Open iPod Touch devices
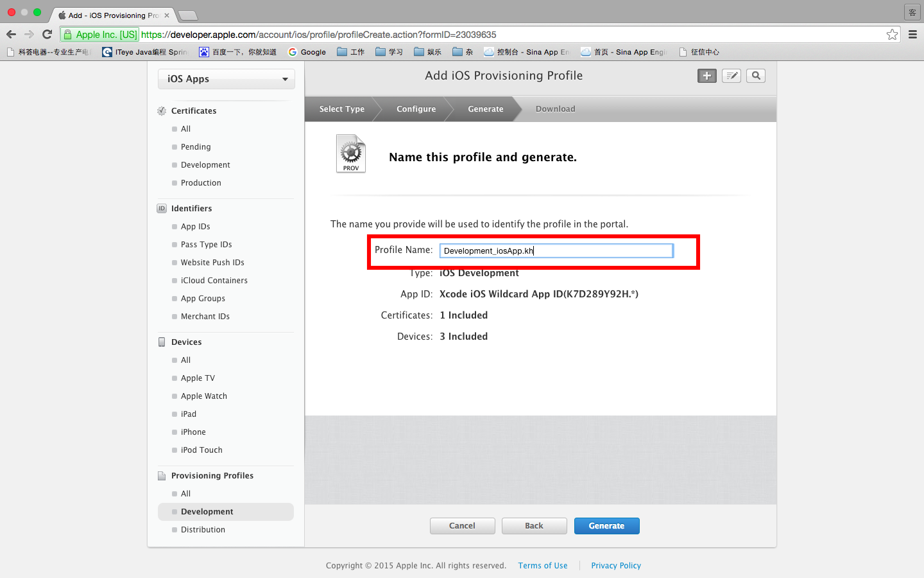 click(x=201, y=450)
